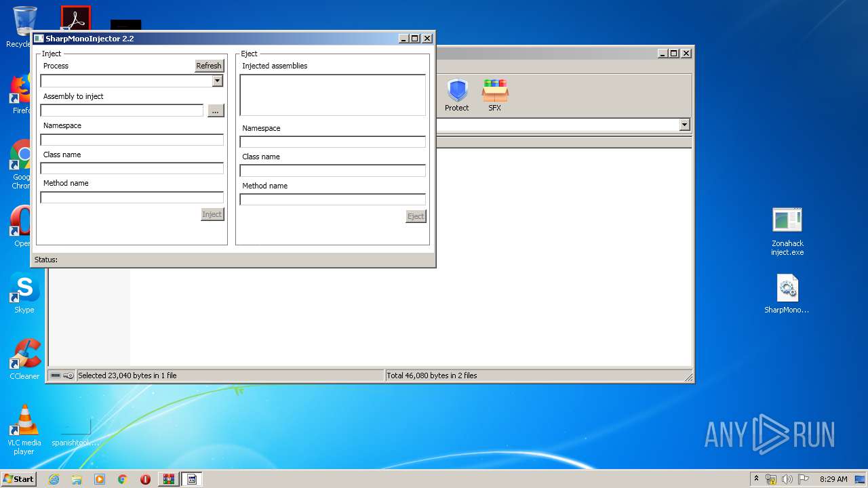Click the Eject button

(416, 216)
